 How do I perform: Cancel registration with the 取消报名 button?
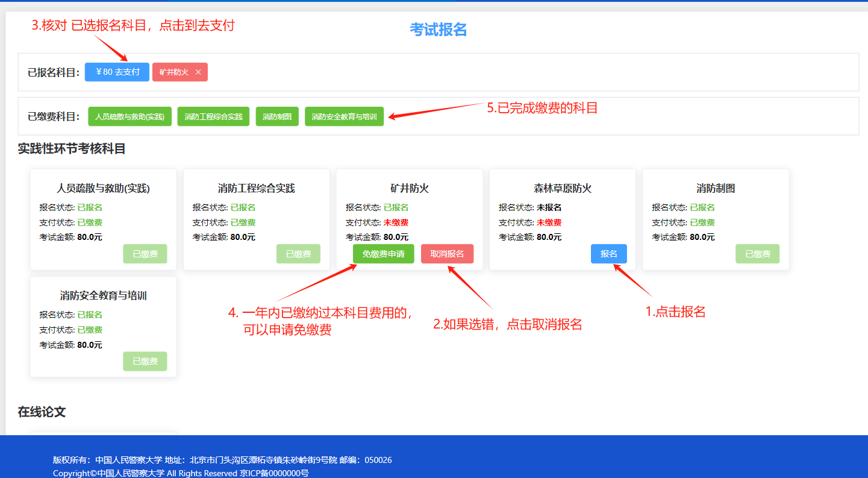point(447,254)
